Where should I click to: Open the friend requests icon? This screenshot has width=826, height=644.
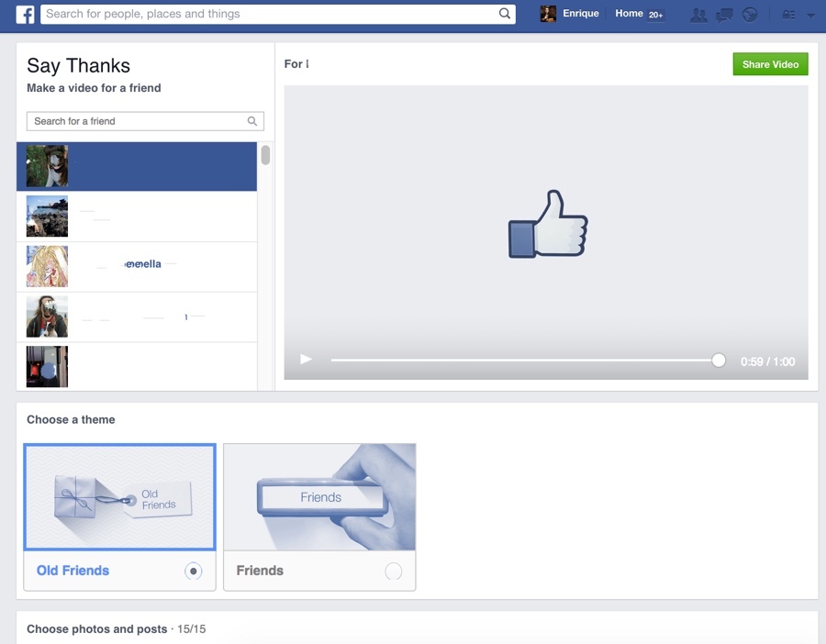pos(698,15)
